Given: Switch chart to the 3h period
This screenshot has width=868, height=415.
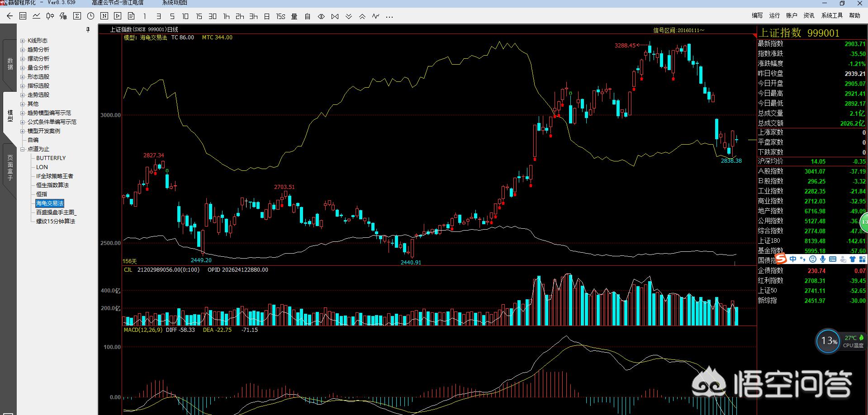Looking at the screenshot, I should 253,16.
